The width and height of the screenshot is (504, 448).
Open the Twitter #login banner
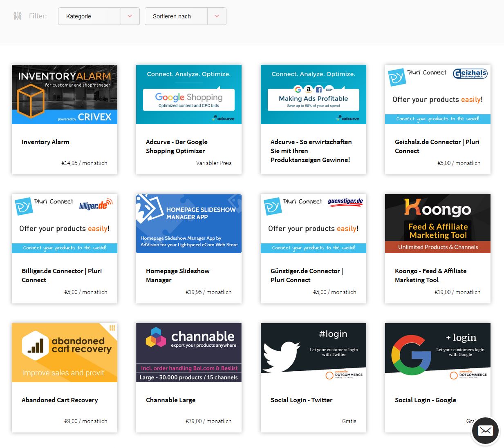click(314, 352)
